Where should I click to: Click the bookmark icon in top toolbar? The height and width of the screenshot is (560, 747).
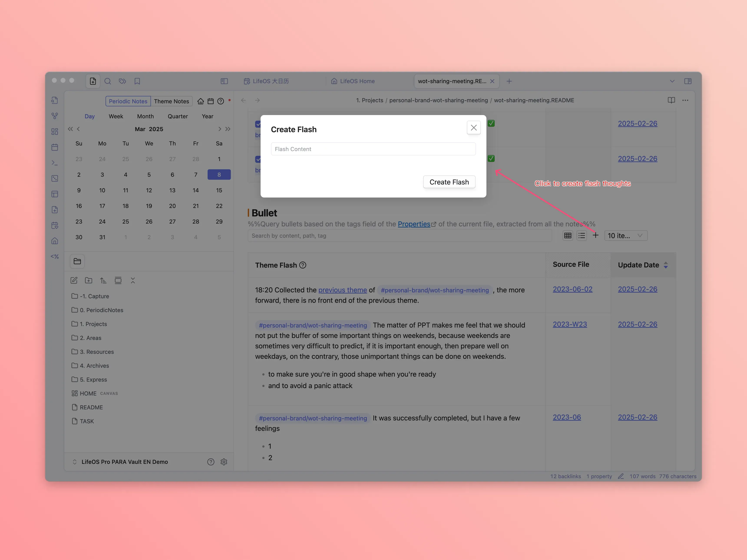(137, 81)
